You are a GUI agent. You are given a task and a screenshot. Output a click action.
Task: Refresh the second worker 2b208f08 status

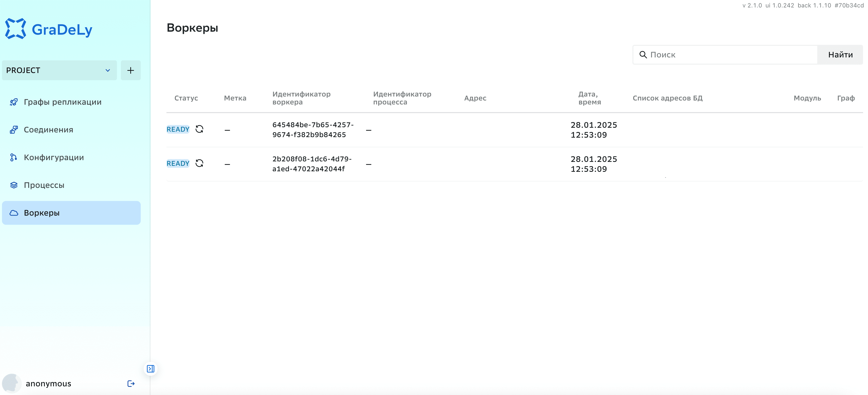(199, 163)
